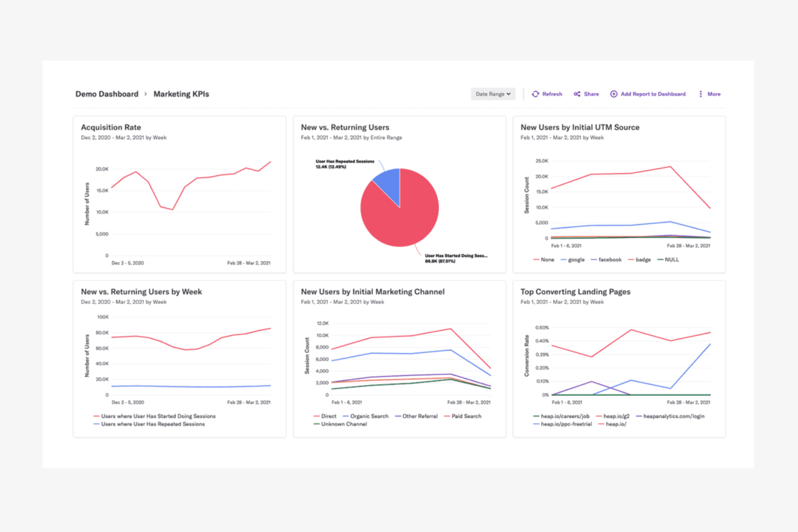This screenshot has height=532, width=798.
Task: Toggle heap.io/careers/job legend item
Action: (561, 416)
